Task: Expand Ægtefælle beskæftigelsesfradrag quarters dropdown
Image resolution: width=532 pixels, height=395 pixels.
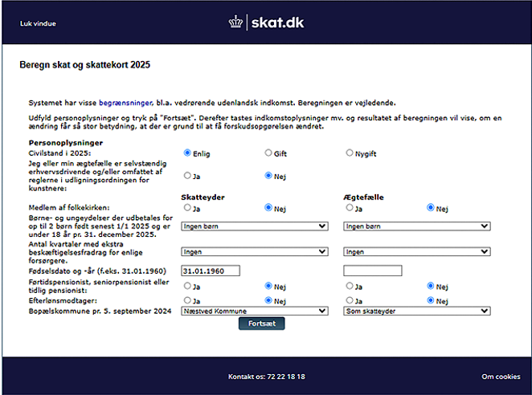Action: pyautogui.click(x=416, y=251)
